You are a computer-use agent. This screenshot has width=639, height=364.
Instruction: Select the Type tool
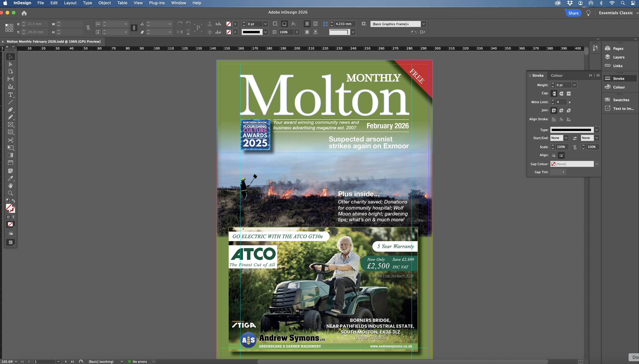pyautogui.click(x=10, y=95)
